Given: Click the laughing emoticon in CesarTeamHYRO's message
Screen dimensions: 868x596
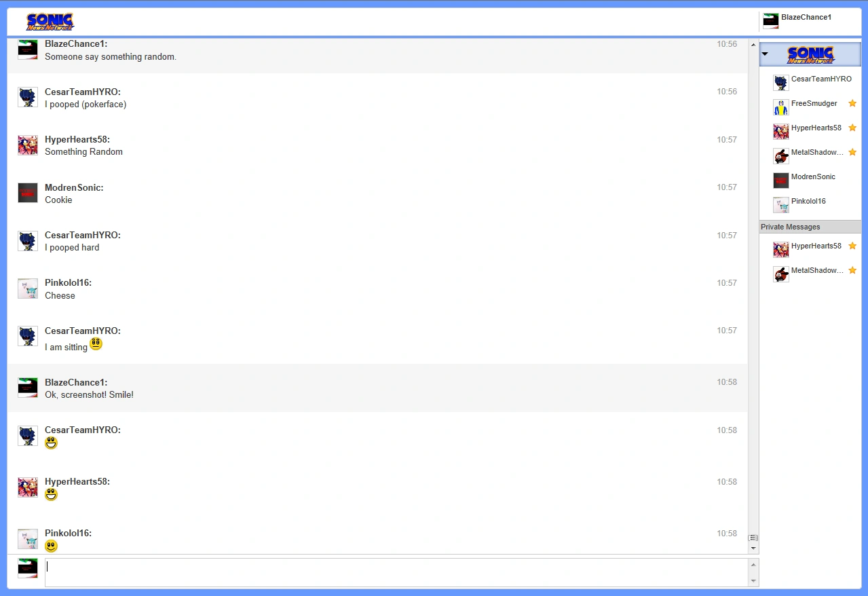Looking at the screenshot, I should 51,443.
